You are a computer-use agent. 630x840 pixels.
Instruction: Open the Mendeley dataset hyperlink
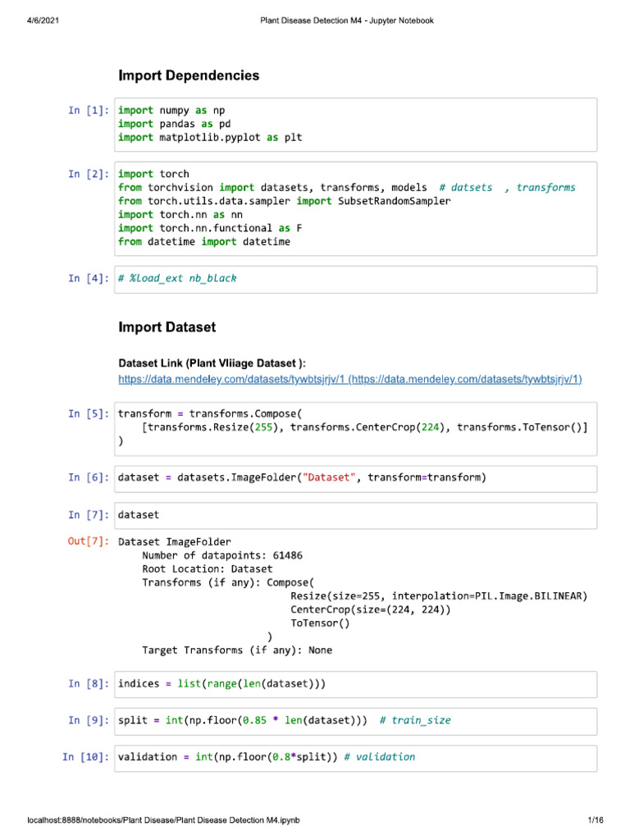350,379
